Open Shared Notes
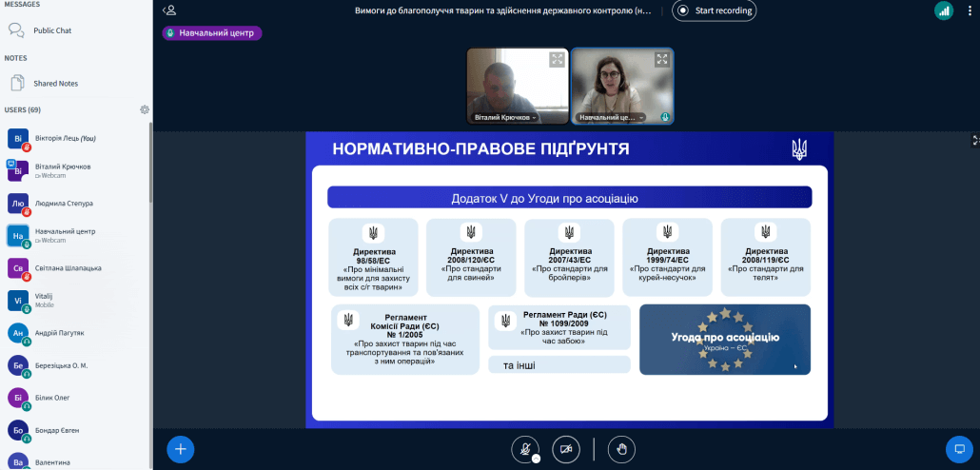 pos(55,84)
